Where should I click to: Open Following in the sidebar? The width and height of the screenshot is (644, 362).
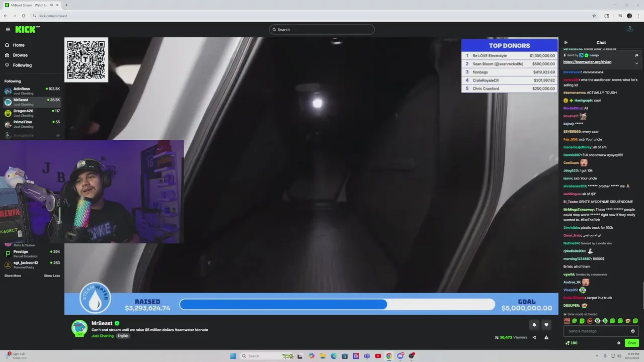point(22,65)
